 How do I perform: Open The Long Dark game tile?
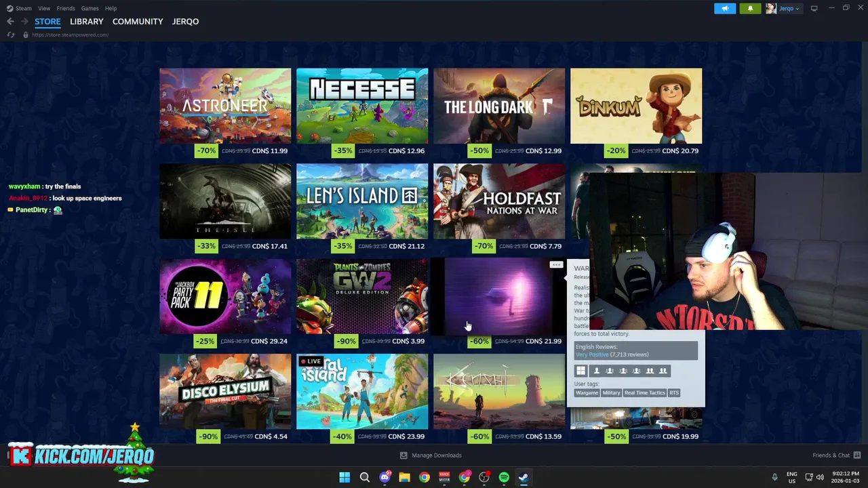499,106
